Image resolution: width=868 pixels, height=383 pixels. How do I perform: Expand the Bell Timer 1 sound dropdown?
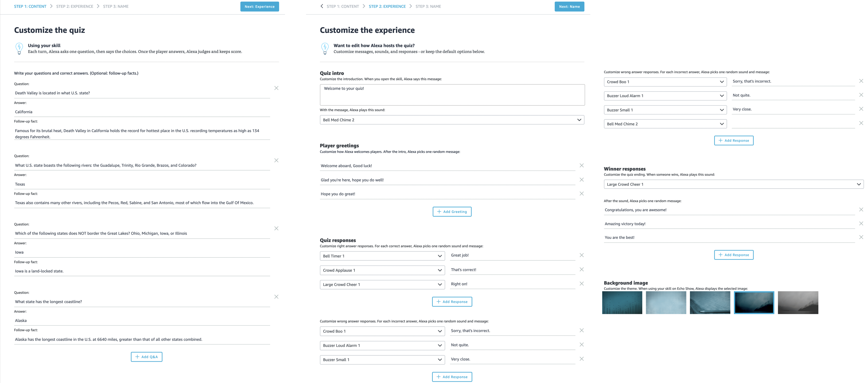[x=382, y=256]
